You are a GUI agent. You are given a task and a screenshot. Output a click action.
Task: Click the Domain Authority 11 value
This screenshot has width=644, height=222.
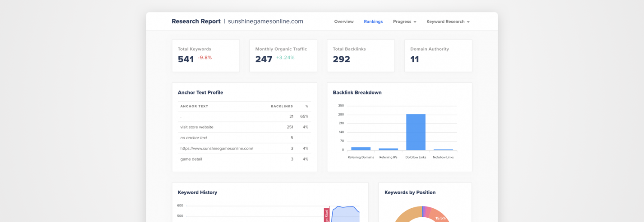pos(414,59)
